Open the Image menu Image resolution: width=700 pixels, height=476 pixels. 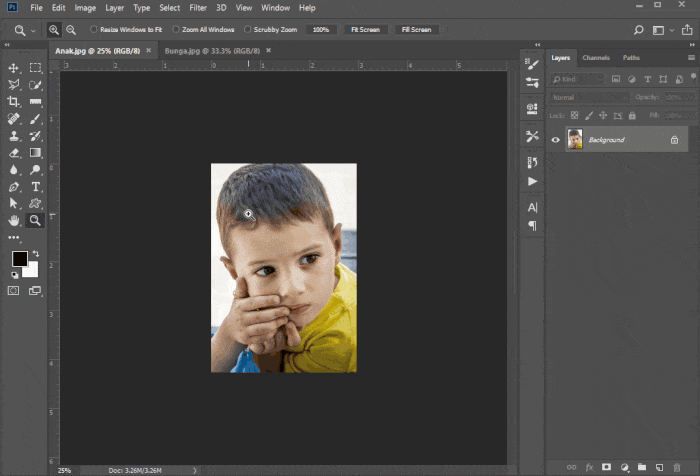click(x=85, y=8)
